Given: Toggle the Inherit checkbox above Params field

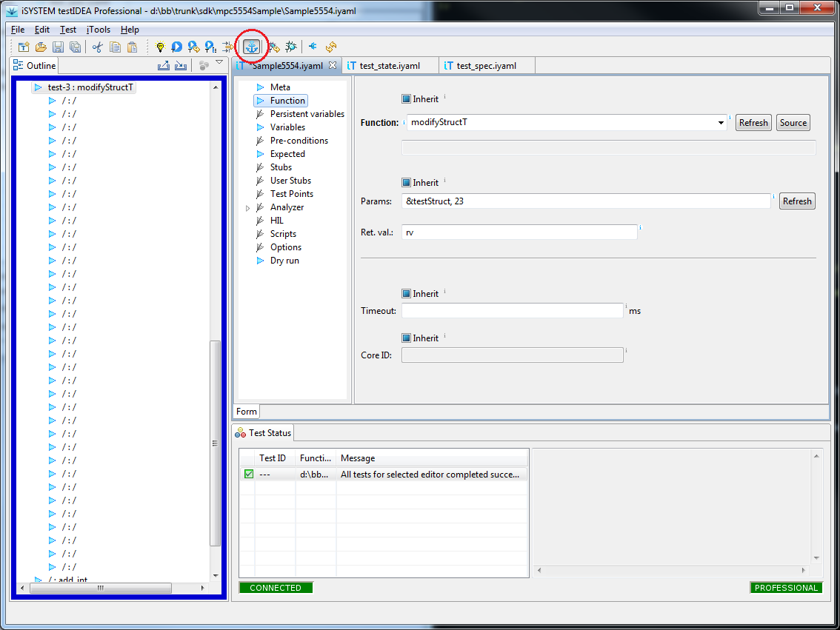Looking at the screenshot, I should point(406,183).
